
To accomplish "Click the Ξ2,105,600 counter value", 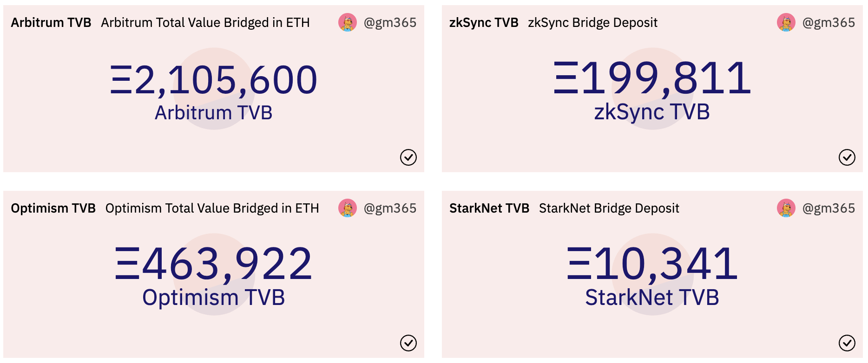I will pyautogui.click(x=214, y=80).
